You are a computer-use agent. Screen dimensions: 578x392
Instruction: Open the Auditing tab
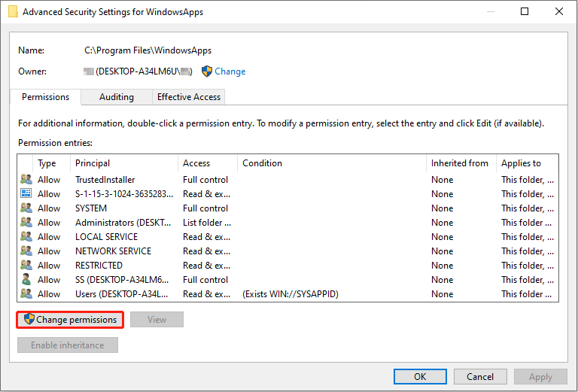pos(117,97)
